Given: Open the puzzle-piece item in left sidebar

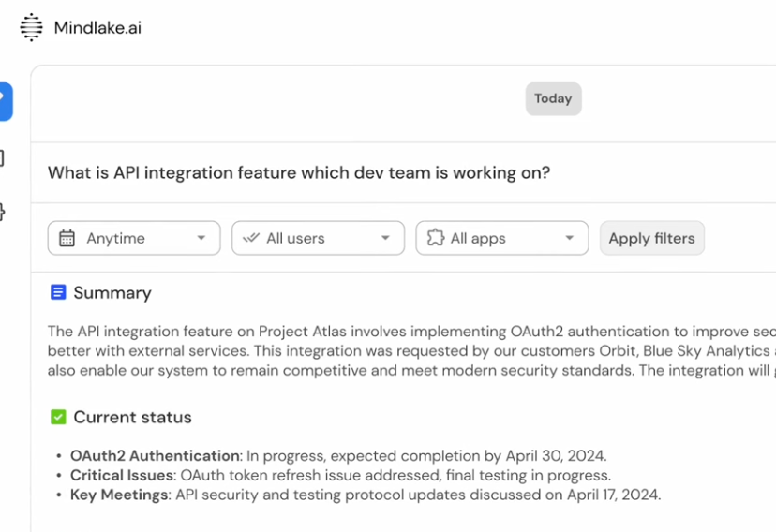Looking at the screenshot, I should [3, 212].
